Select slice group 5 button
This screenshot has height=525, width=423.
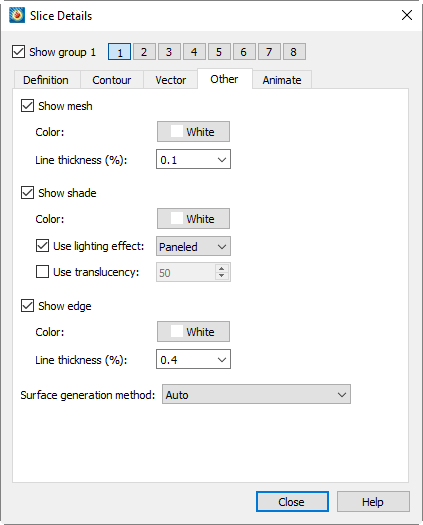click(x=219, y=52)
